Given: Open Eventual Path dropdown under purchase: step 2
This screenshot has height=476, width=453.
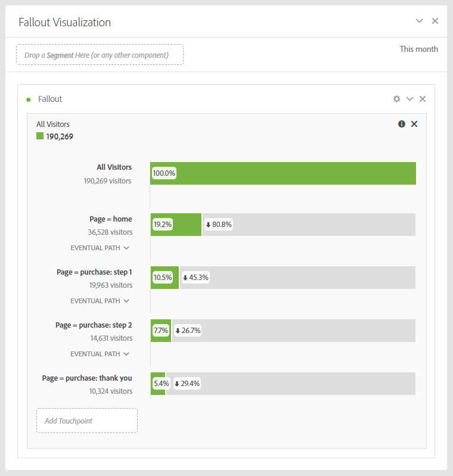Looking at the screenshot, I should click(100, 354).
